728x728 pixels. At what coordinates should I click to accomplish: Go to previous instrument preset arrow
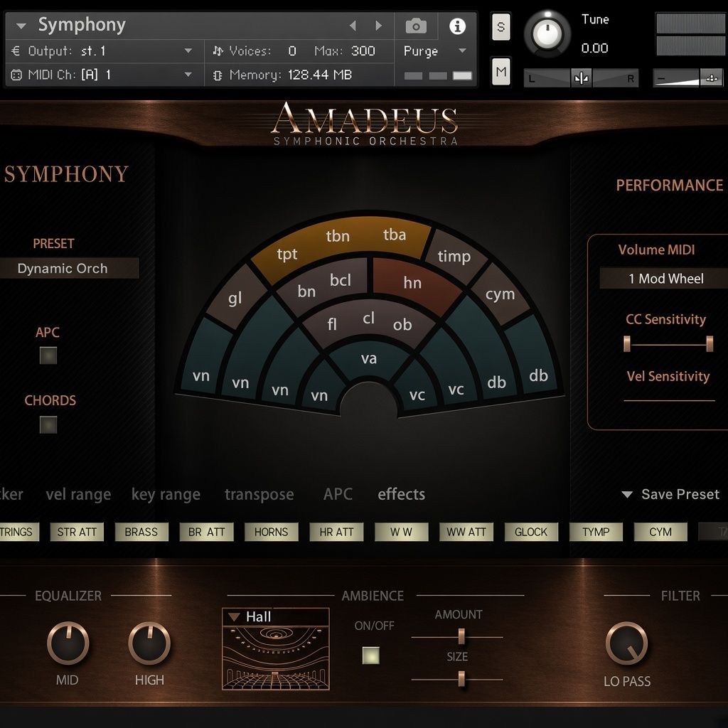coord(353,26)
